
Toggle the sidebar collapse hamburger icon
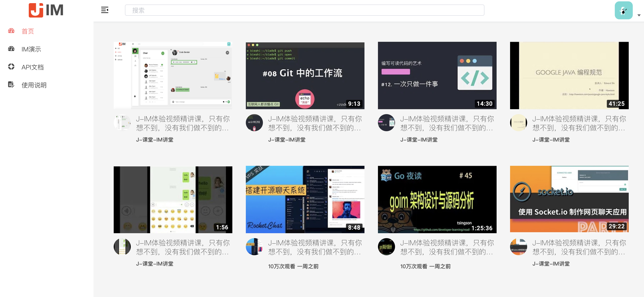pyautogui.click(x=104, y=10)
